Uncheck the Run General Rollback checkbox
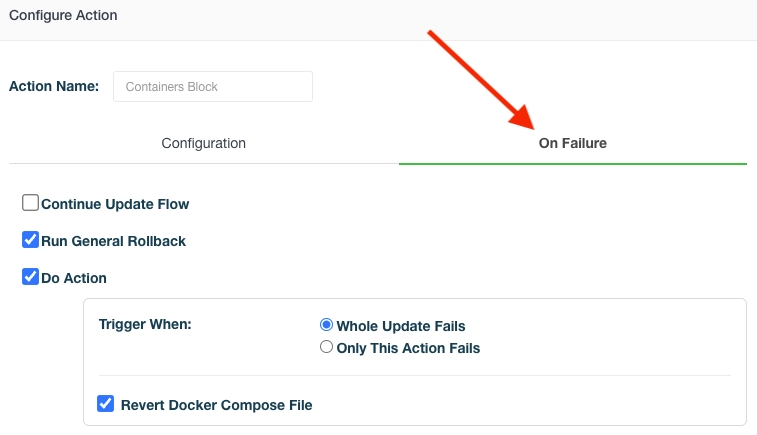 pyautogui.click(x=31, y=240)
